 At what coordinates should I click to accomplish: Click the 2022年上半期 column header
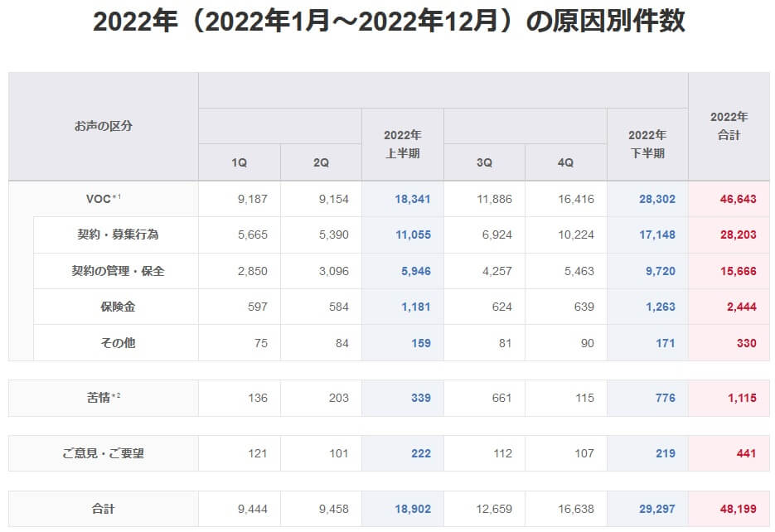[402, 144]
